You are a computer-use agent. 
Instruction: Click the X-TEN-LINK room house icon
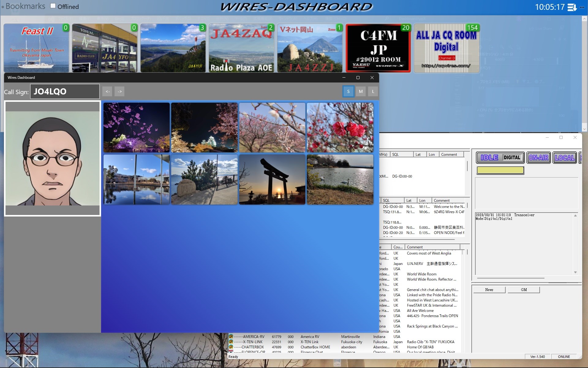[231, 342]
